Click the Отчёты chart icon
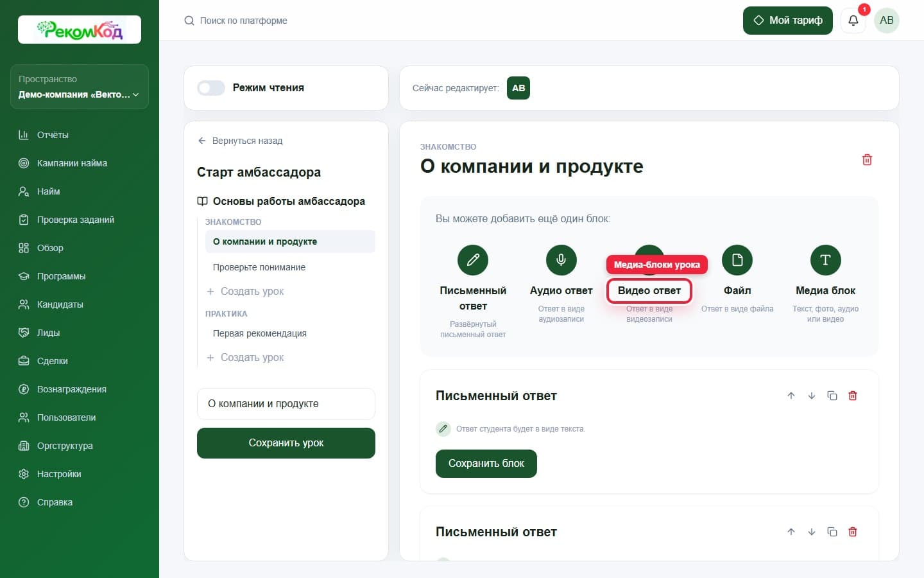Image resolution: width=924 pixels, height=578 pixels. 24,135
